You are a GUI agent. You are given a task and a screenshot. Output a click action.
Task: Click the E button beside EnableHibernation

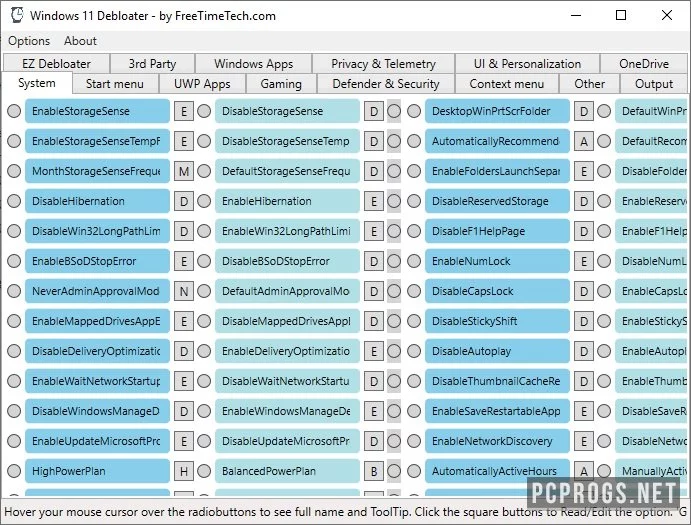374,201
